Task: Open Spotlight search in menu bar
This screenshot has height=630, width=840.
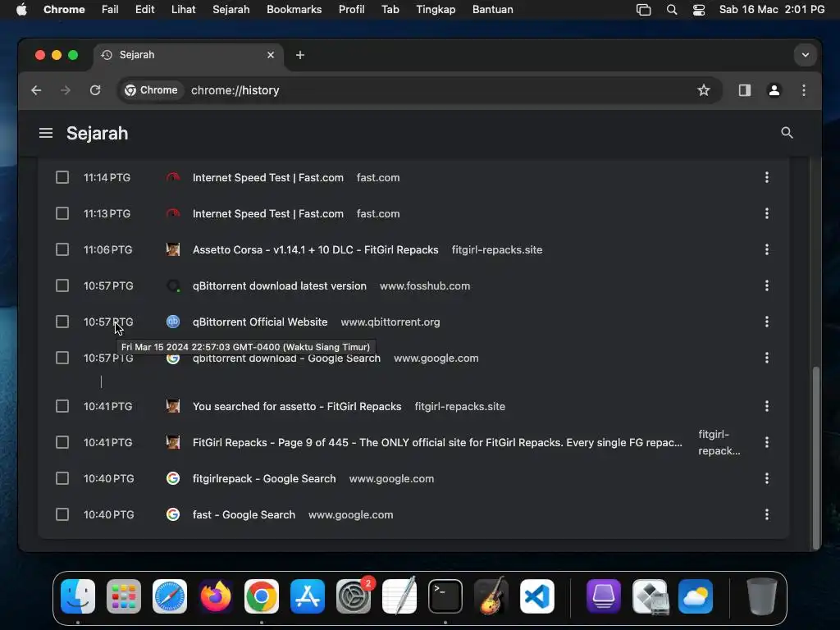Action: pos(671,10)
